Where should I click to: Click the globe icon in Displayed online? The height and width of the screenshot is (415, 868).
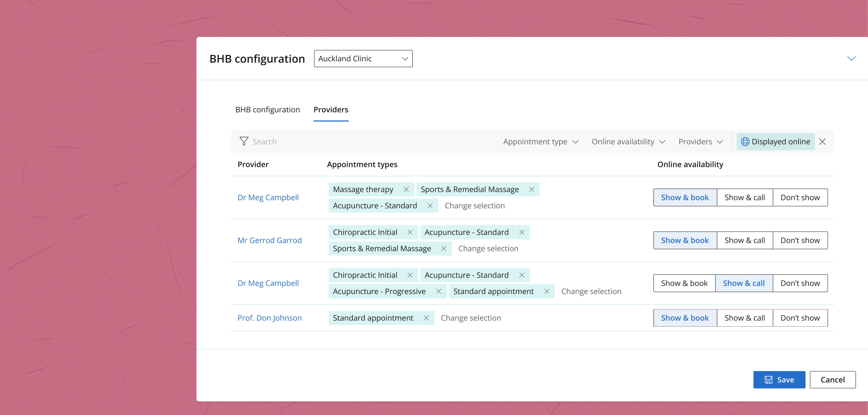[x=745, y=142]
